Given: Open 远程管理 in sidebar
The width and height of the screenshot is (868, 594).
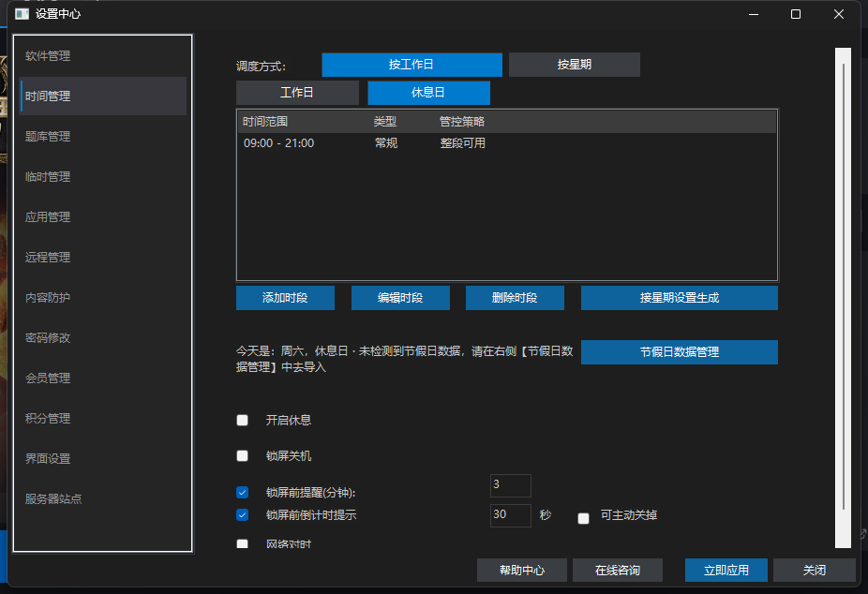Looking at the screenshot, I should [103, 257].
